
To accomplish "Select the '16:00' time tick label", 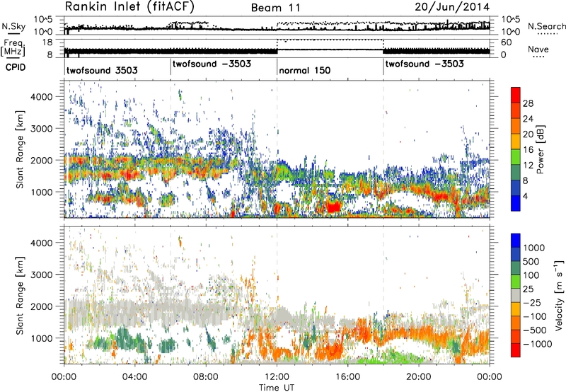I will [x=347, y=377].
